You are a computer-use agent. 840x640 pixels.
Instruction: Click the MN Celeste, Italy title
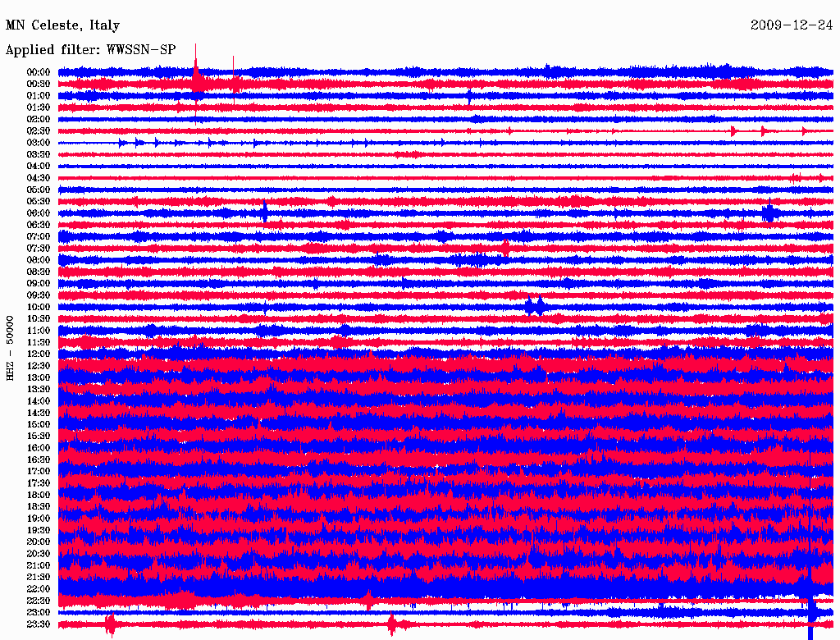click(x=62, y=25)
